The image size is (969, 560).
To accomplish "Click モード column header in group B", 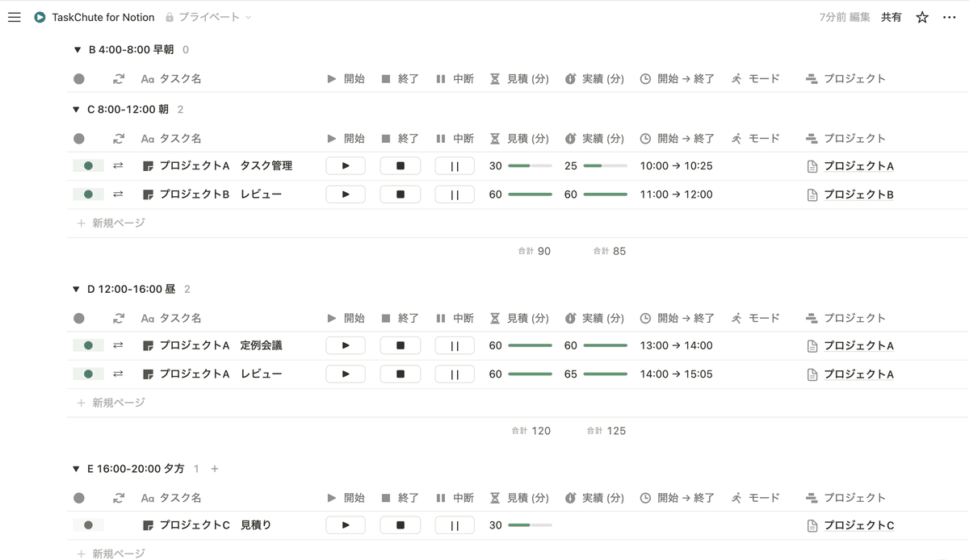I will click(x=756, y=79).
